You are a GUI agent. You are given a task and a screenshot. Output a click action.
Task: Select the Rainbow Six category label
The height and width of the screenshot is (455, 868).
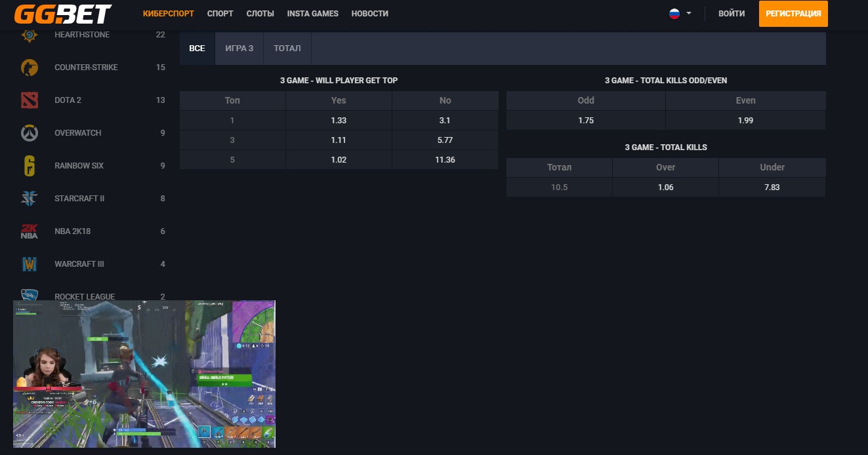(x=79, y=166)
